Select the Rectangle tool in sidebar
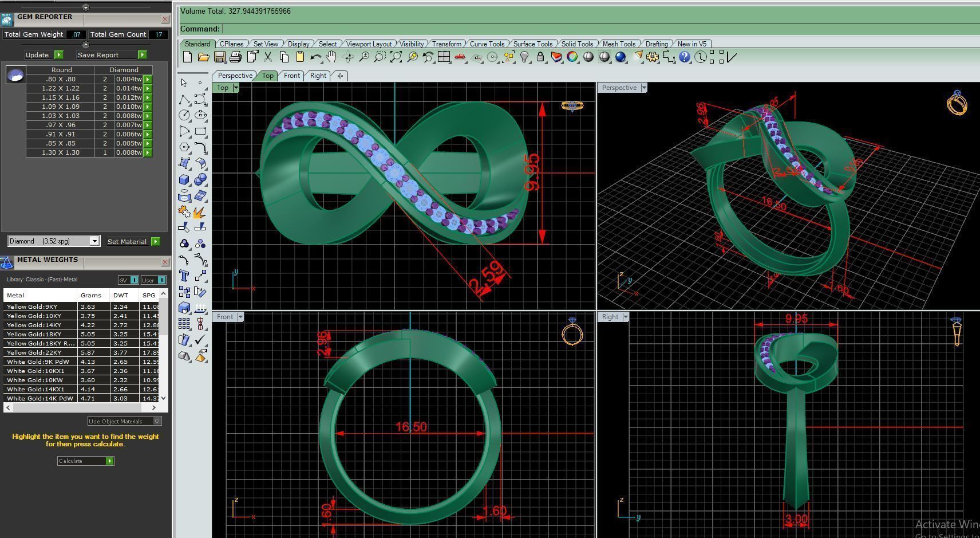The height and width of the screenshot is (538, 980). click(x=200, y=131)
